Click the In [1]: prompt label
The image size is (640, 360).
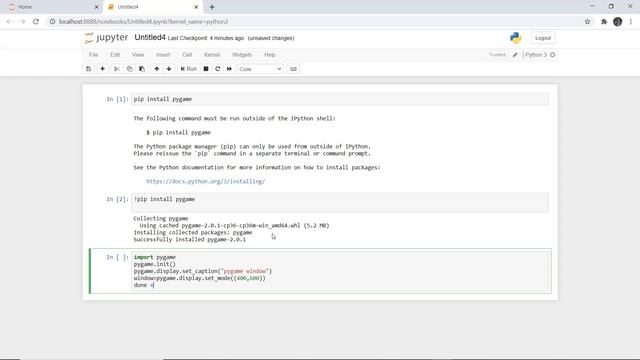[x=117, y=99]
